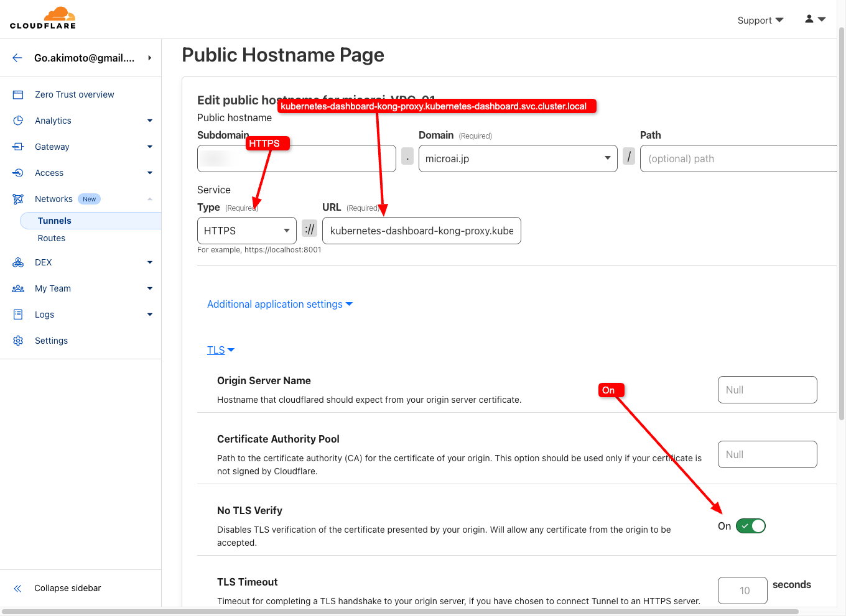
Task: Select Routes in the sidebar
Action: click(x=52, y=238)
